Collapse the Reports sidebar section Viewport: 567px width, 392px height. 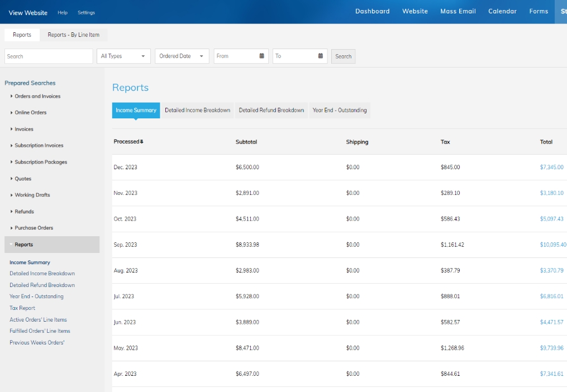(52, 245)
